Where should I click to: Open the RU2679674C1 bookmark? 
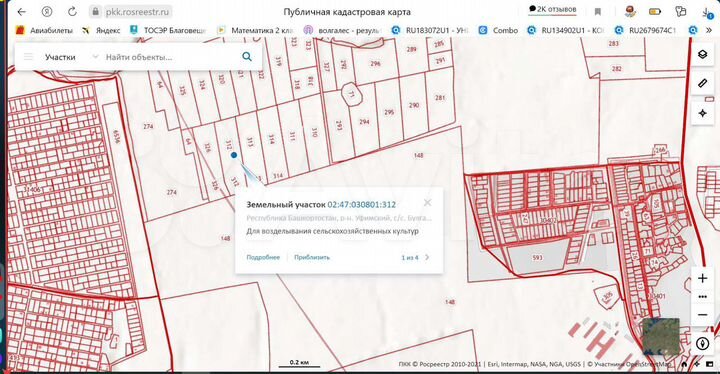646,30
